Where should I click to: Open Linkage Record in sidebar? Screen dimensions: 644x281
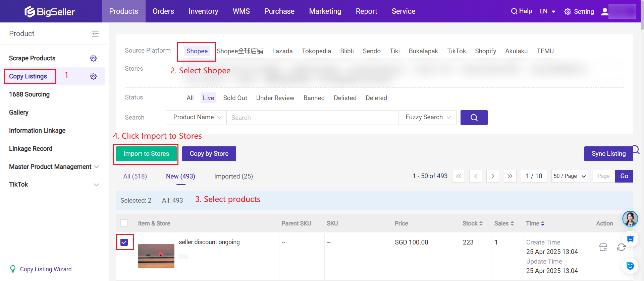[31, 149]
